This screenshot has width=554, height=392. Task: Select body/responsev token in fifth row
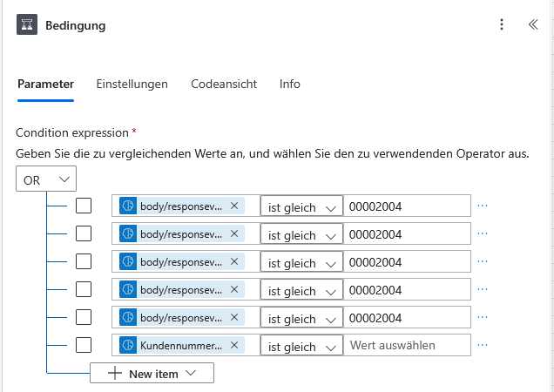click(181, 318)
